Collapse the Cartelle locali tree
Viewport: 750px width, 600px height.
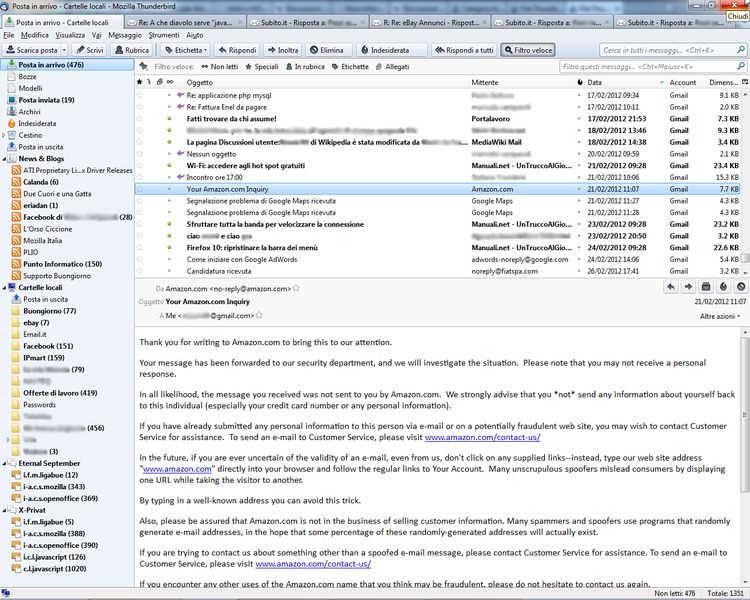tap(4, 287)
